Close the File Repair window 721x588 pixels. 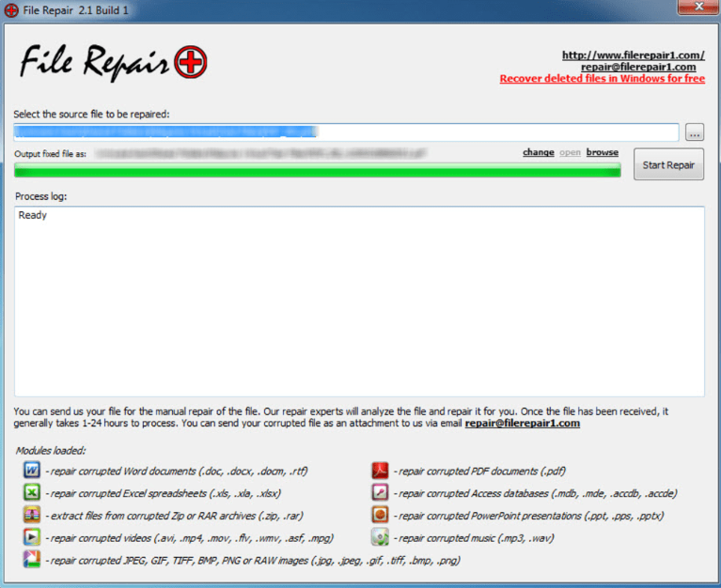tap(698, 7)
